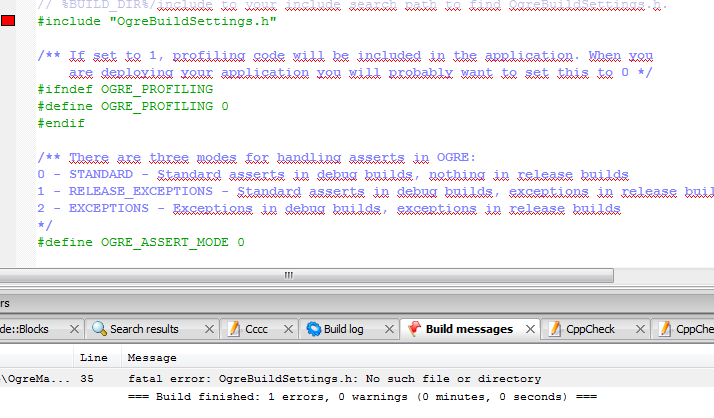Open the Search results tab
Viewport: 714px width, 418px height.
[143, 329]
